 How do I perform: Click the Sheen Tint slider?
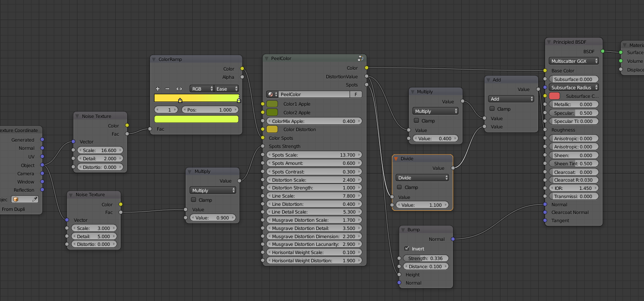574,163
